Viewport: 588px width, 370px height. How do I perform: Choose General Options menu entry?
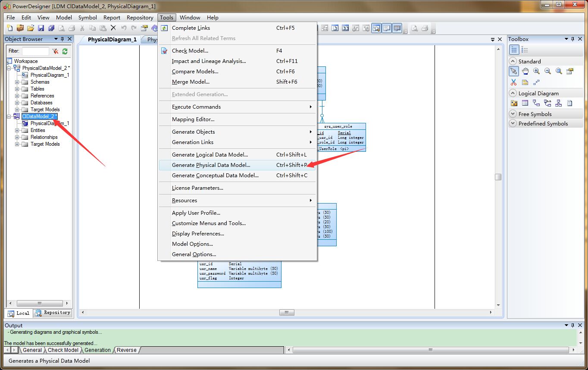point(237,254)
